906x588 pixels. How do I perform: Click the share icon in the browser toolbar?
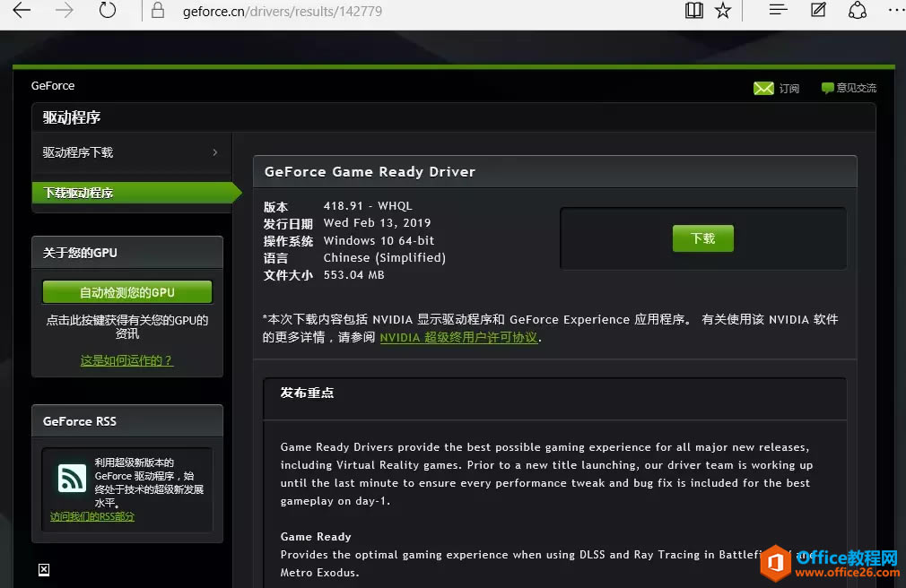click(x=858, y=10)
